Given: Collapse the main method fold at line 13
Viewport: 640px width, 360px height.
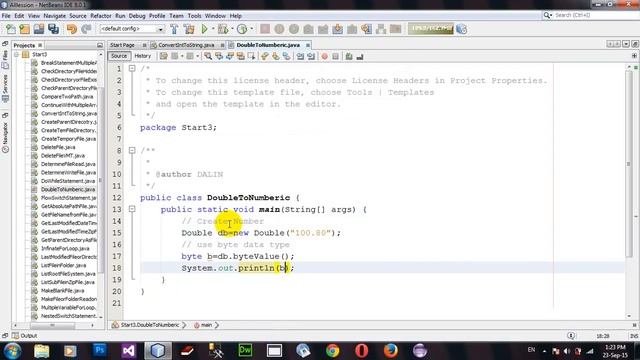Looking at the screenshot, I should [x=132, y=209].
